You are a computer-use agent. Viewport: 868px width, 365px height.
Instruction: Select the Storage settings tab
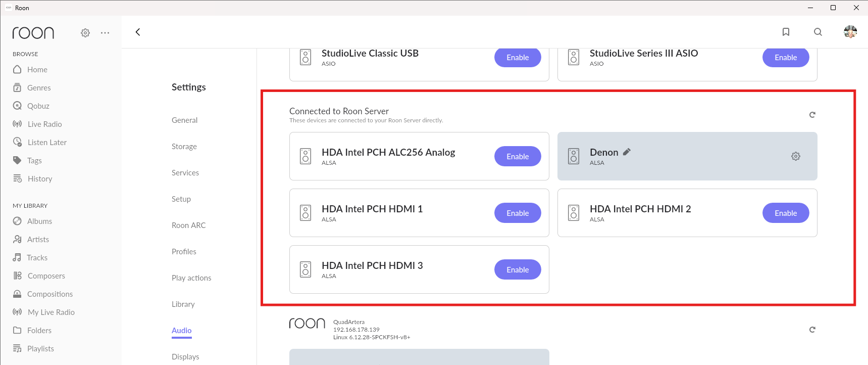click(184, 146)
